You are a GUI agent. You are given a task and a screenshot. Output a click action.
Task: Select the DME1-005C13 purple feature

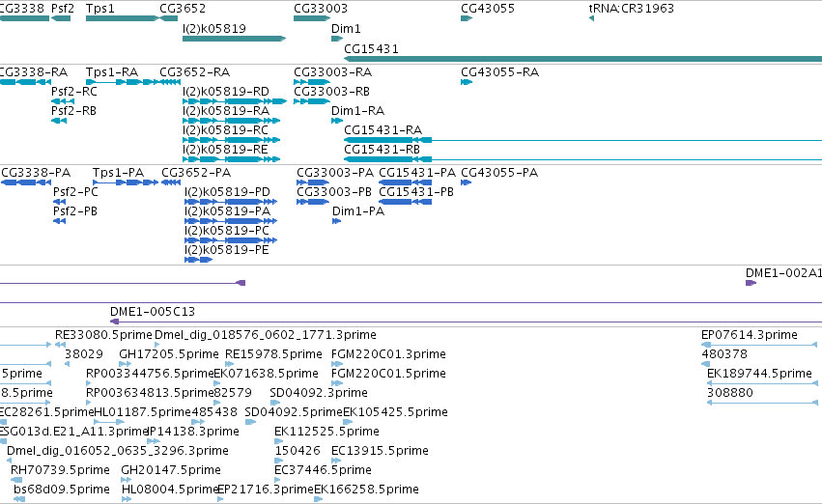coord(466,322)
